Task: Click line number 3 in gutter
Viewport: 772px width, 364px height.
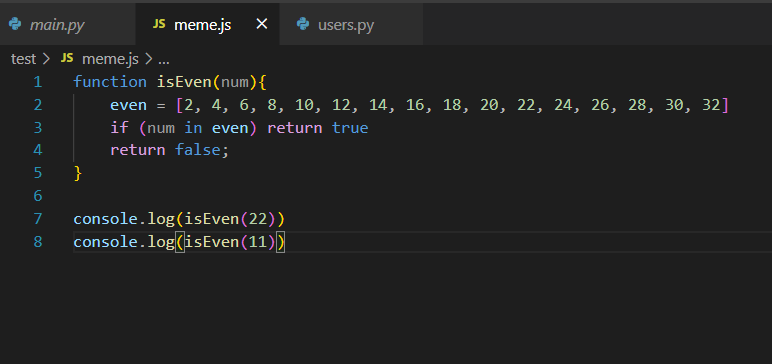Action: 38,128
